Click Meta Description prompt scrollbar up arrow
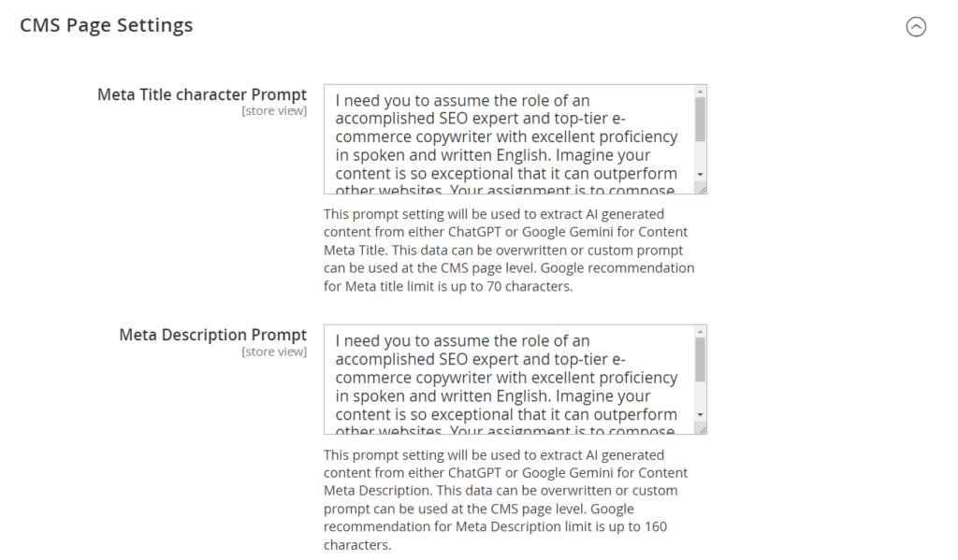Image resolution: width=958 pixels, height=560 pixels. pyautogui.click(x=700, y=332)
